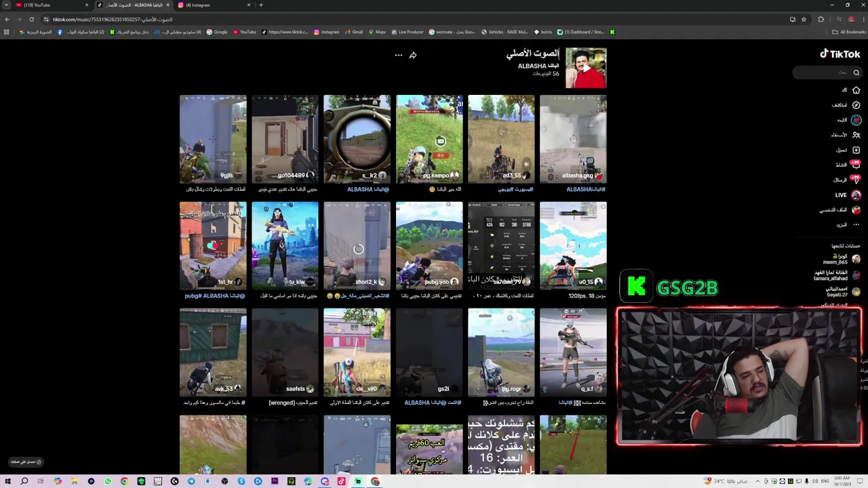Open the video thumbnail by q_s.f
Image resolution: width=868 pixels, height=488 pixels.
(x=573, y=352)
